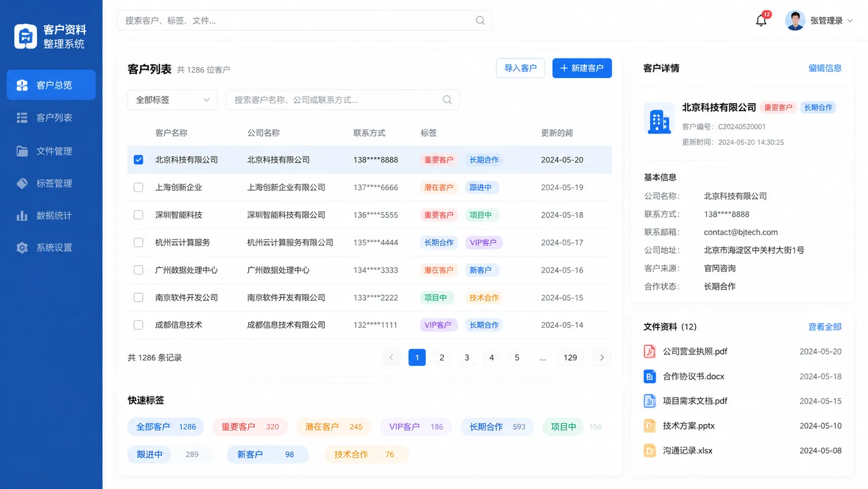This screenshot has width=868, height=489.
Task: Check the 成都信息技术 row checkbox
Action: (138, 325)
